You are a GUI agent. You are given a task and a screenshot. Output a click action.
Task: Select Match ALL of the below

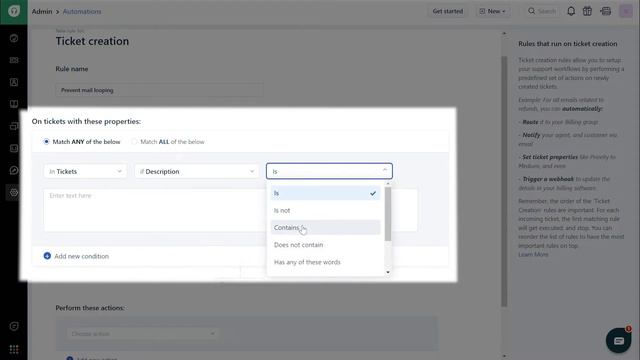tap(134, 142)
